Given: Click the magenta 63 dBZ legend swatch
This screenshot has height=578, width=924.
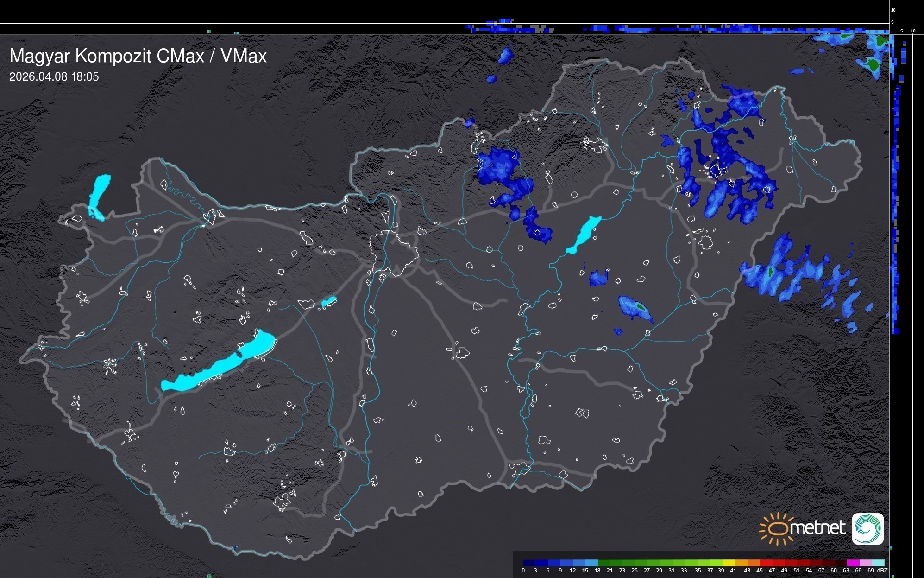Looking at the screenshot, I should pyautogui.click(x=853, y=563).
